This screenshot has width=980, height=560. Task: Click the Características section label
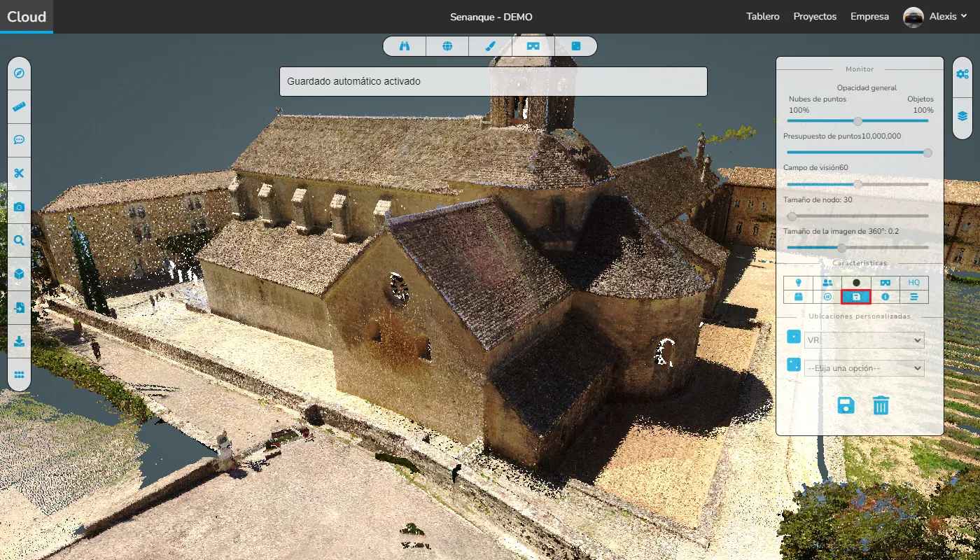(860, 263)
